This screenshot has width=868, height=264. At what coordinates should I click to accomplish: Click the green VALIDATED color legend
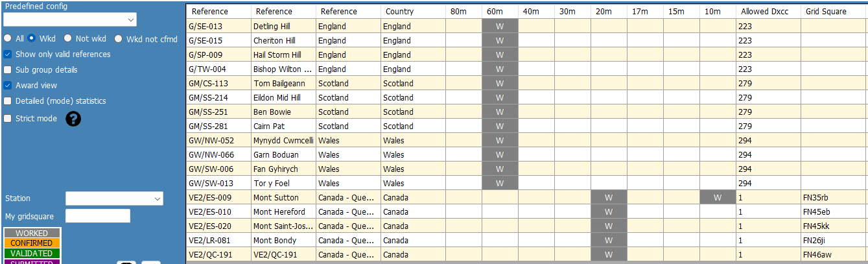point(32,254)
